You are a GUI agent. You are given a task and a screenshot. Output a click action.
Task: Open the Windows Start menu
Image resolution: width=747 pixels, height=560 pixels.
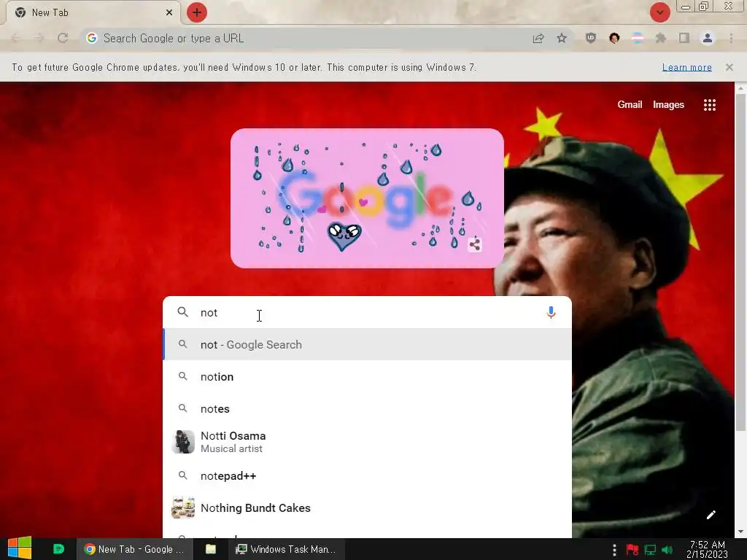(20, 548)
